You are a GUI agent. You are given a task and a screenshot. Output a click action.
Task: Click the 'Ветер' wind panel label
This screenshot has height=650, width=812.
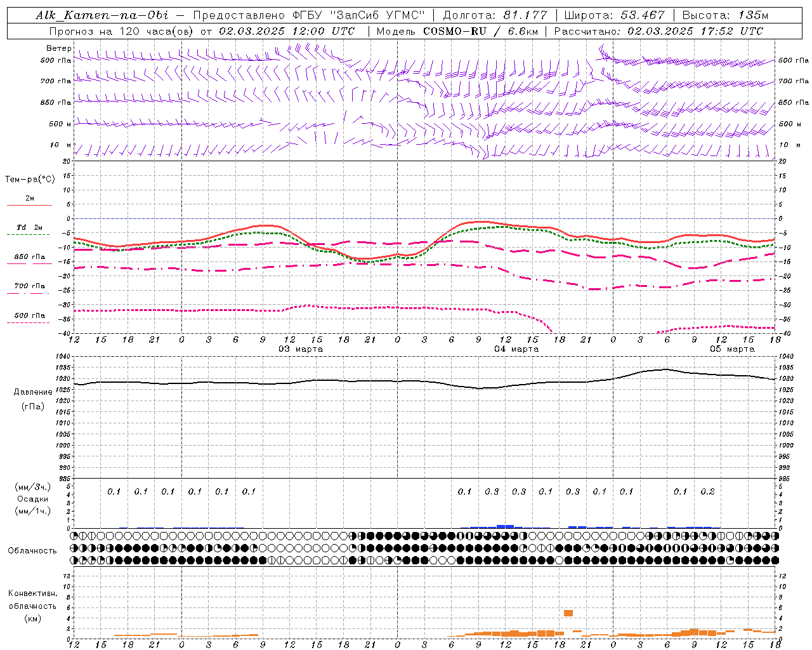(x=59, y=48)
